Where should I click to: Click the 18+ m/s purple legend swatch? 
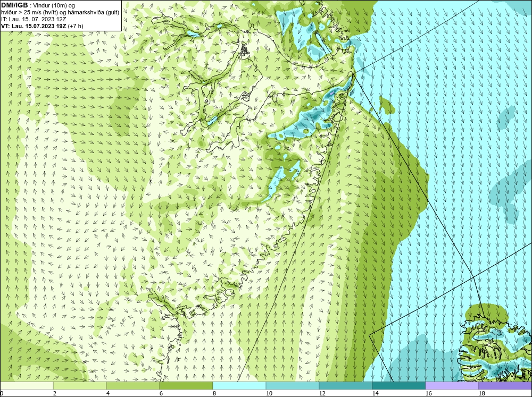pos(505,385)
